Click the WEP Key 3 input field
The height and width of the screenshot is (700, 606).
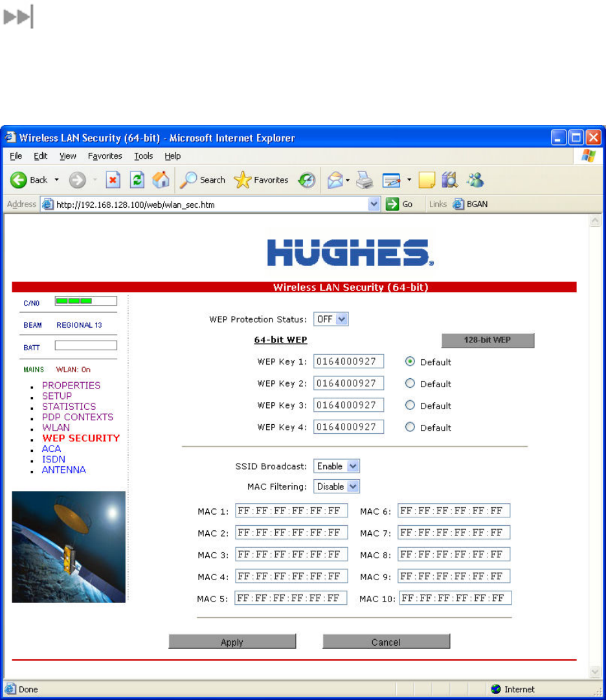(x=348, y=405)
